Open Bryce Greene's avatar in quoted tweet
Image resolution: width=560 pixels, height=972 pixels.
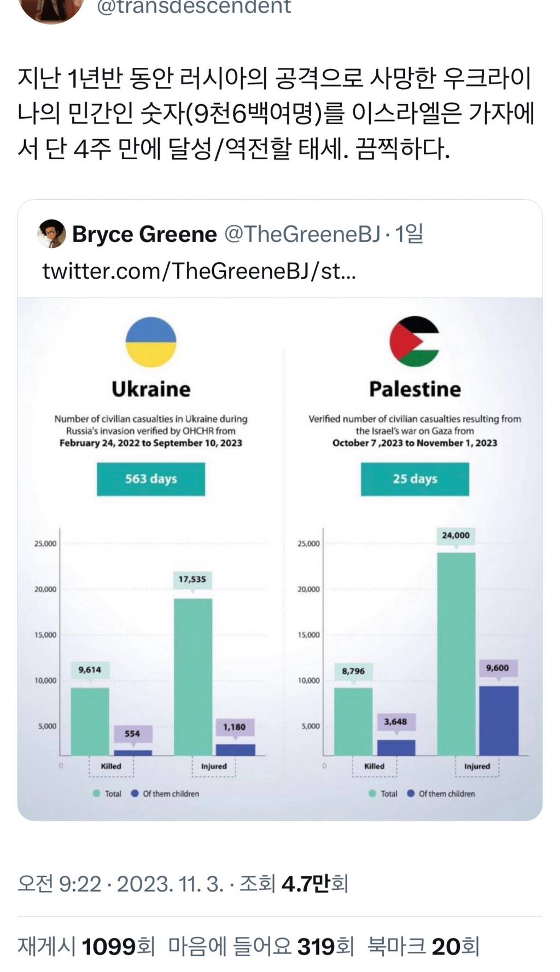pyautogui.click(x=51, y=234)
